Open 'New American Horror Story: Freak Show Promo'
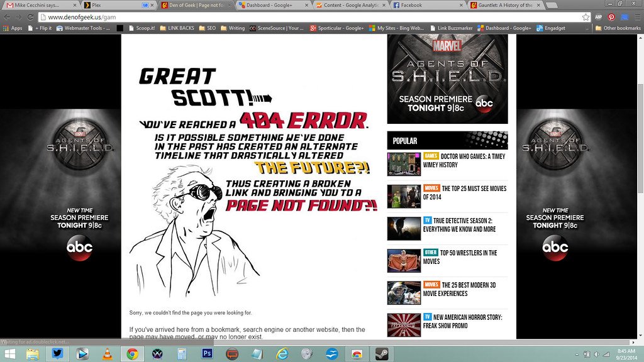 [463, 321]
